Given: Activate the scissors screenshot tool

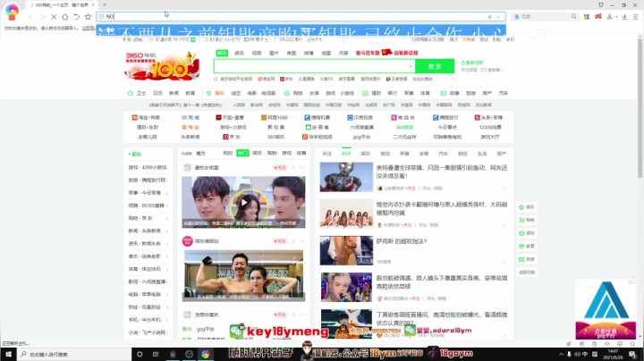Looking at the screenshot, I should click(x=609, y=17).
